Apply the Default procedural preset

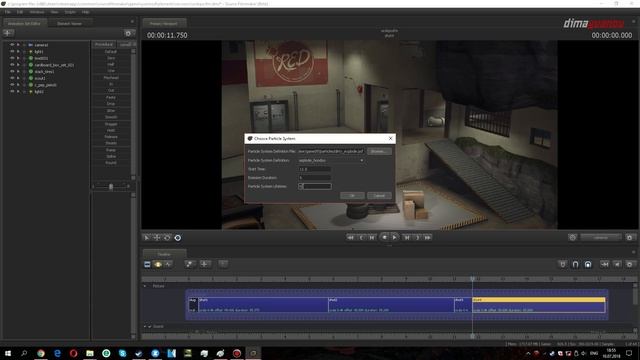coord(111,52)
